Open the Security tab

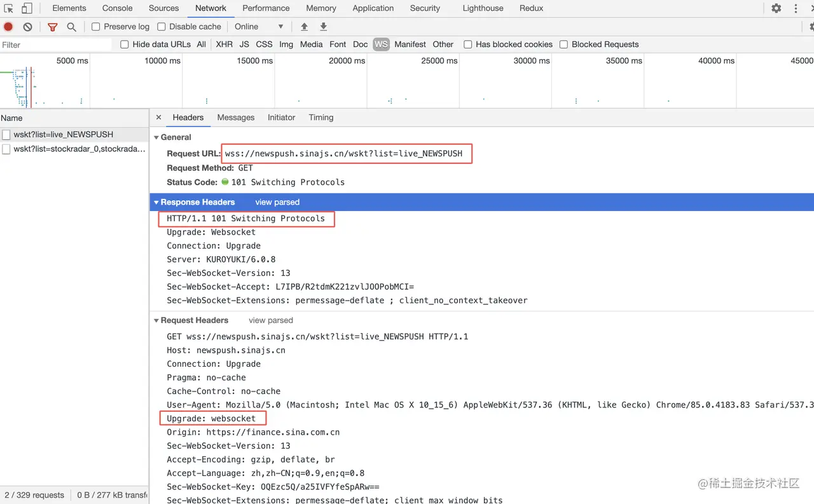[425, 8]
